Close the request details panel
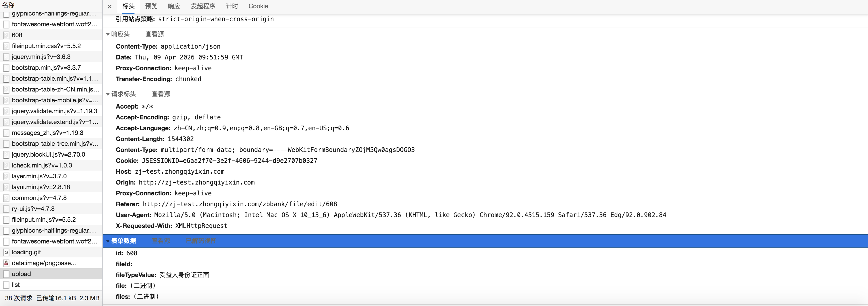This screenshot has height=306, width=868. [x=109, y=6]
